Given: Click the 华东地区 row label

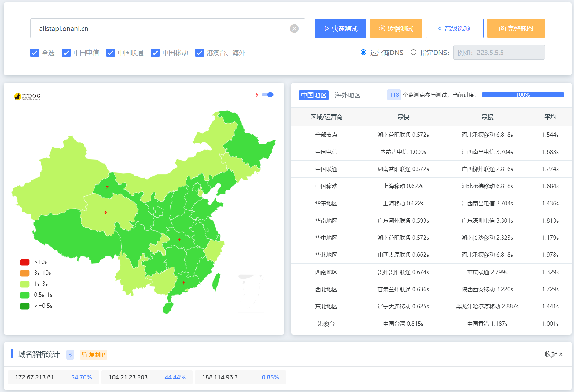Looking at the screenshot, I should [326, 203].
